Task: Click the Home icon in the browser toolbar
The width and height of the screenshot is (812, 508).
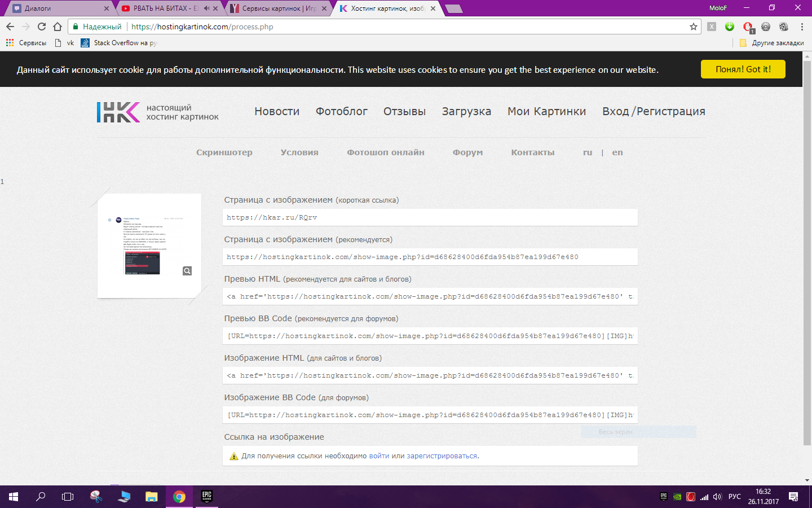Action: 57,26
